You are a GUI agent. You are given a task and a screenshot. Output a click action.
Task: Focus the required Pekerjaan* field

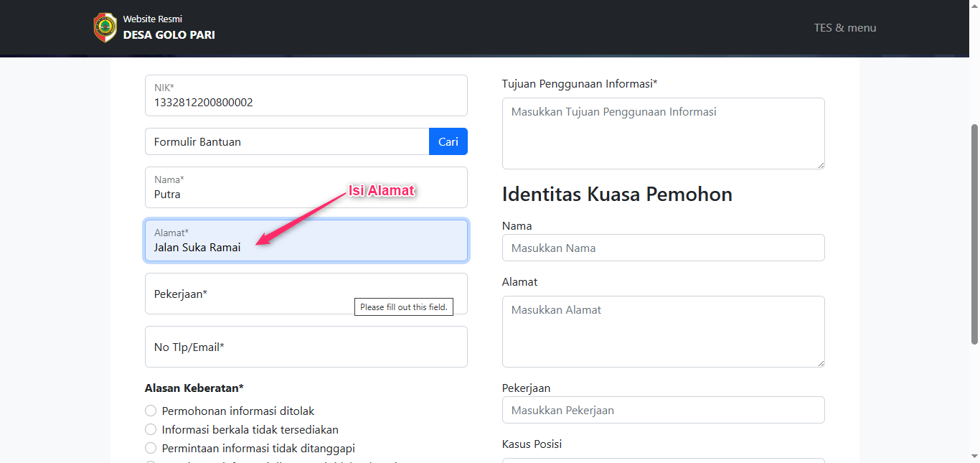tap(306, 294)
